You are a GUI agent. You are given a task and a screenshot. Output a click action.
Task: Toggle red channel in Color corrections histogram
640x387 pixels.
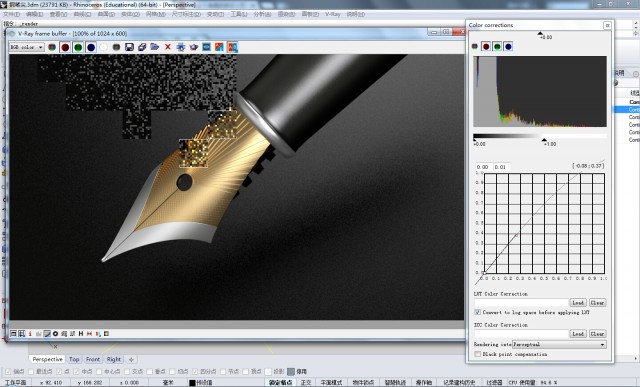click(486, 47)
